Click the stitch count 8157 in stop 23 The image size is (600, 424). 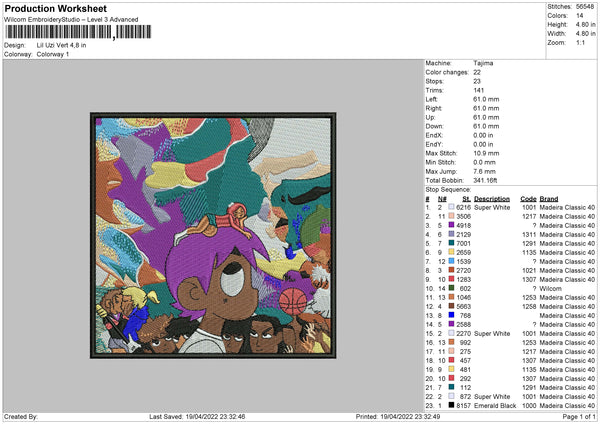pyautogui.click(x=463, y=405)
